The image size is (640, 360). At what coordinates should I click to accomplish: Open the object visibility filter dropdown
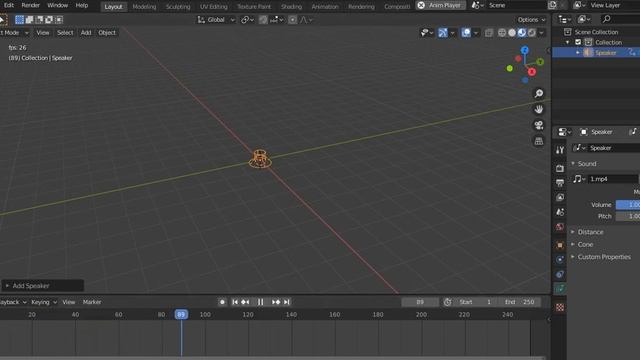(x=426, y=33)
